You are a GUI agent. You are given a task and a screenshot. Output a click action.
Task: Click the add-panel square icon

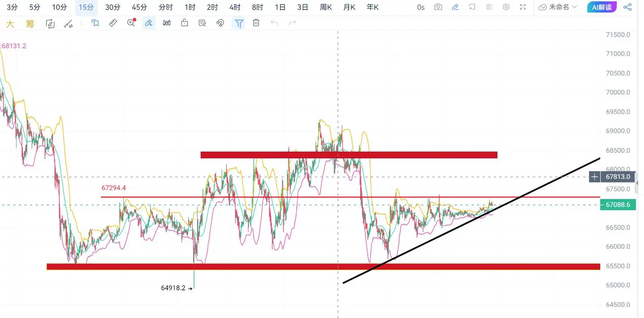(x=472, y=7)
